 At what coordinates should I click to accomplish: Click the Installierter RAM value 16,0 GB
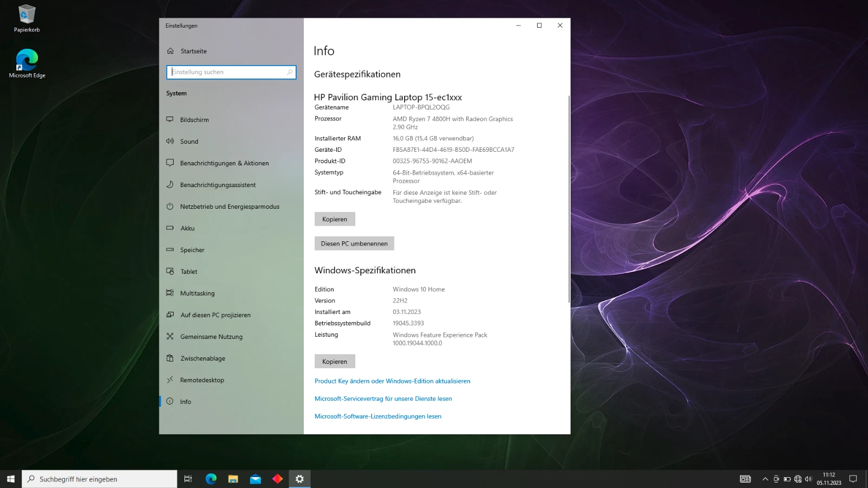point(433,139)
